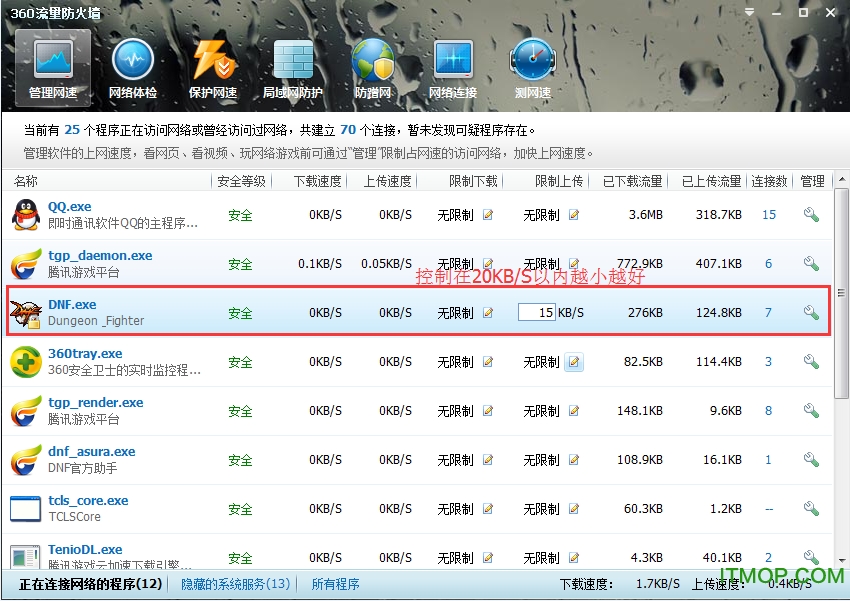
Task: Open 局域网防护 LAN protection
Action: pos(292,68)
